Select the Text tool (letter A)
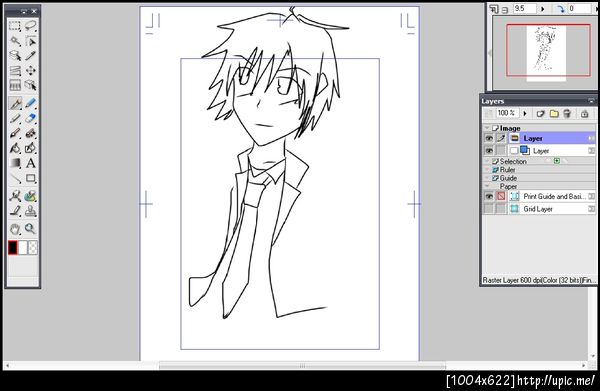The height and width of the screenshot is (391, 600). (x=31, y=163)
